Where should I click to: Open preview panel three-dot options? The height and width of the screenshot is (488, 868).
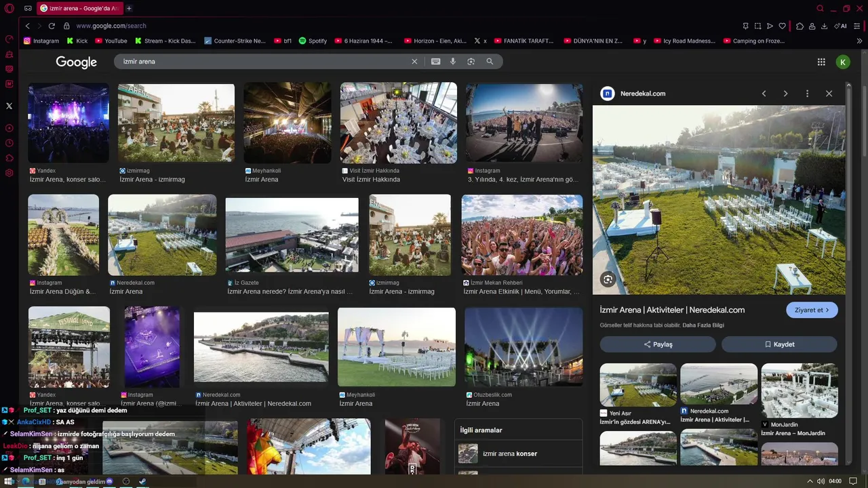point(807,94)
